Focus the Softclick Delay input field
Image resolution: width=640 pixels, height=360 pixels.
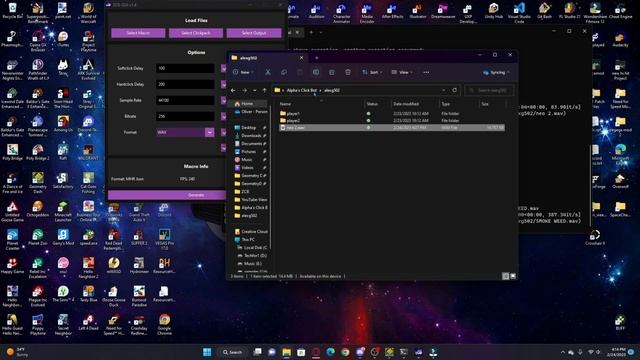[x=185, y=68]
